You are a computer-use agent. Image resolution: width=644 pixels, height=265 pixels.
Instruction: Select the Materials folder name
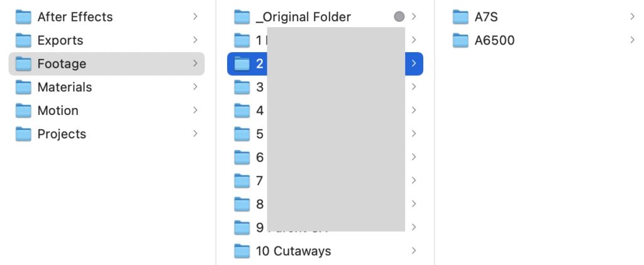pos(65,87)
